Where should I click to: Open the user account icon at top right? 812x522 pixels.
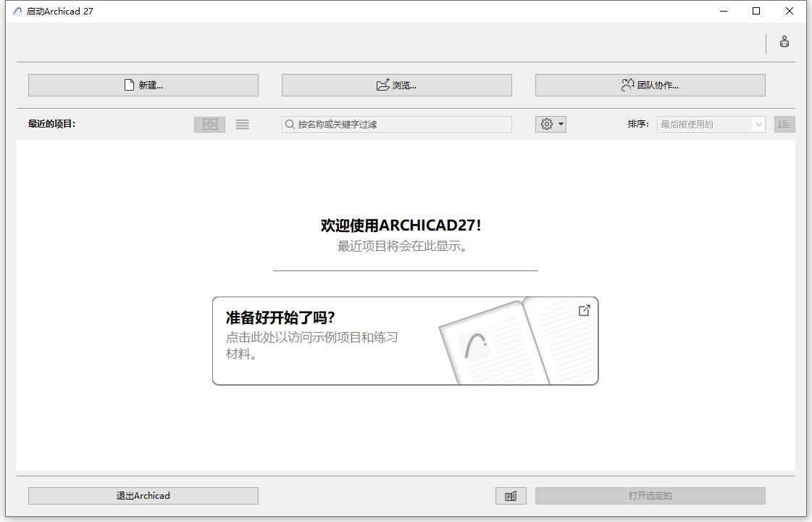(784, 41)
